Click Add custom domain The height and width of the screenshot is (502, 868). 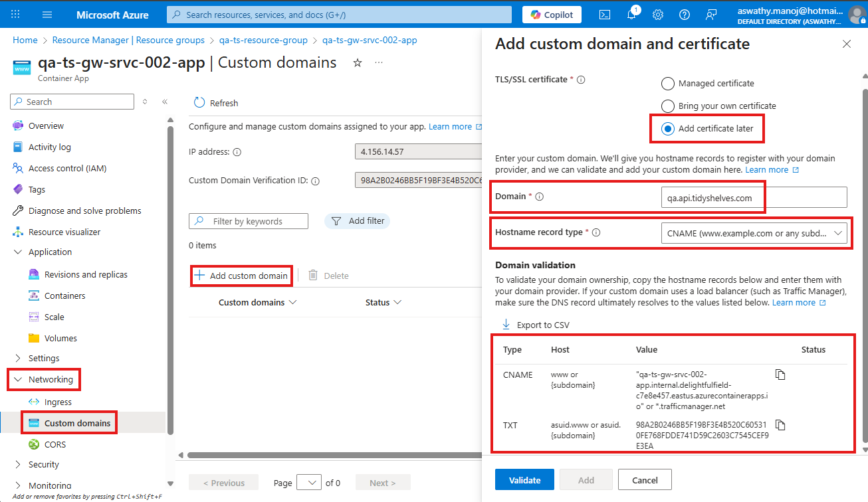point(241,276)
